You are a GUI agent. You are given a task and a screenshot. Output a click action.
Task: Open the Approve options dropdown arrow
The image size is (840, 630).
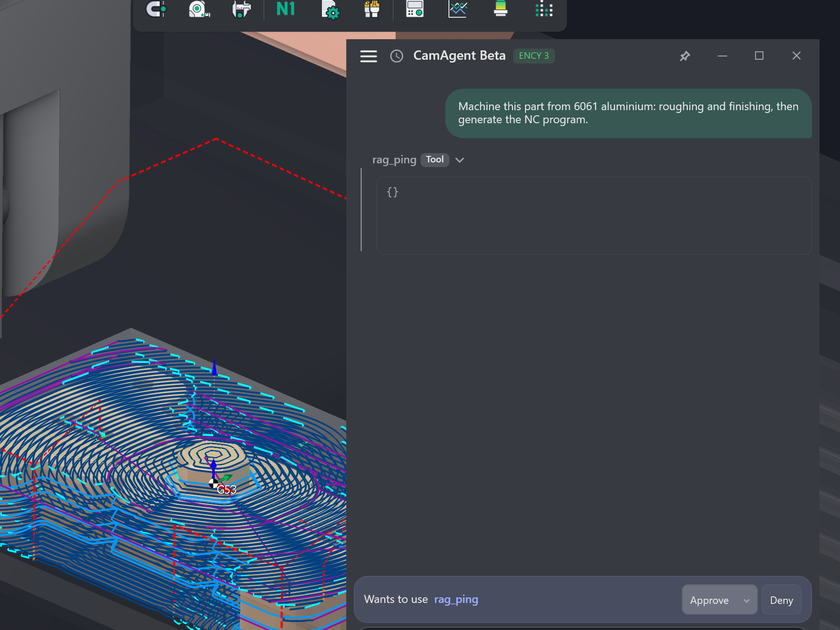point(747,601)
